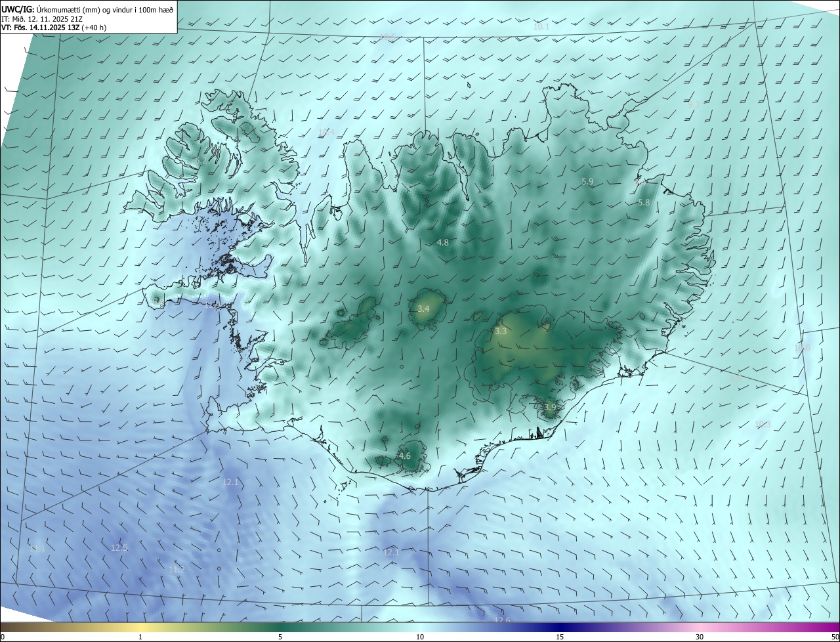Click the 10.1 value label on the map
This screenshot has width=840, height=642.
click(x=541, y=27)
